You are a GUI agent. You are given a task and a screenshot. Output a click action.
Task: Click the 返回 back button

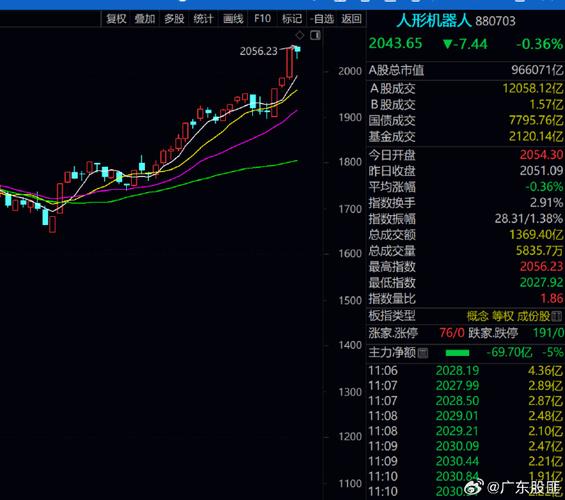pos(351,19)
